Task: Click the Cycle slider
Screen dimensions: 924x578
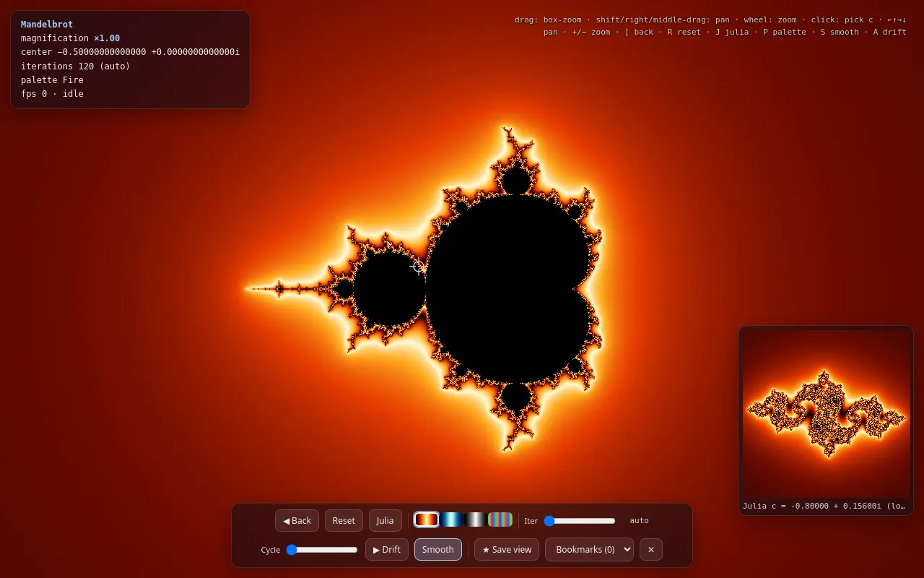Action: (322, 549)
